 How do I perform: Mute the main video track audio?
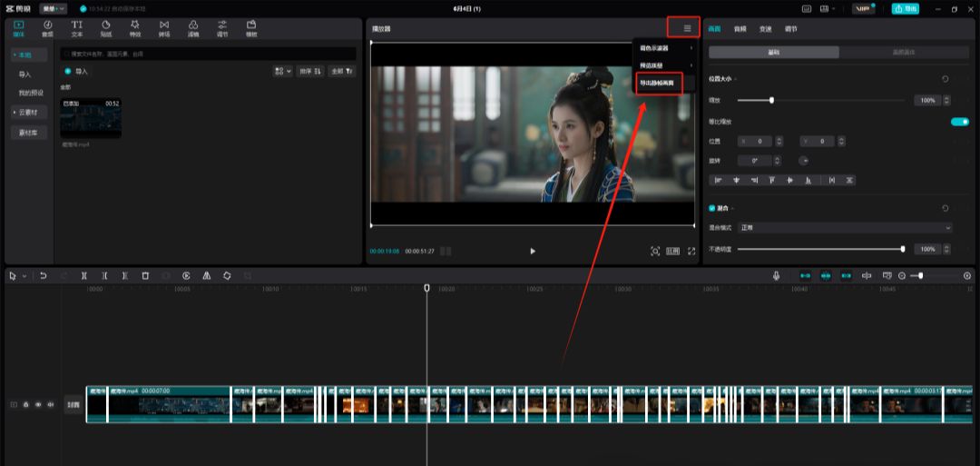(x=51, y=405)
